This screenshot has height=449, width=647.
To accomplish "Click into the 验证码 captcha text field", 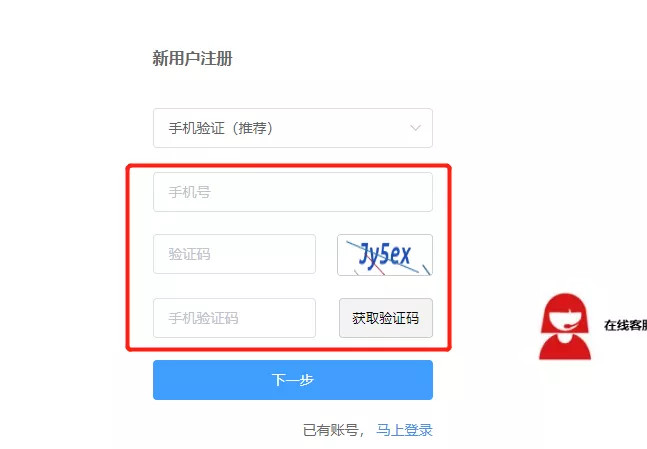I will [234, 254].
